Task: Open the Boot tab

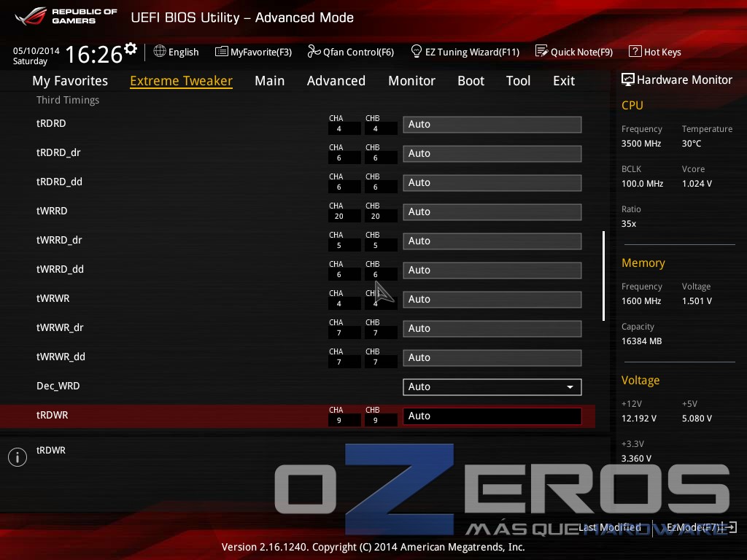Action: click(471, 81)
